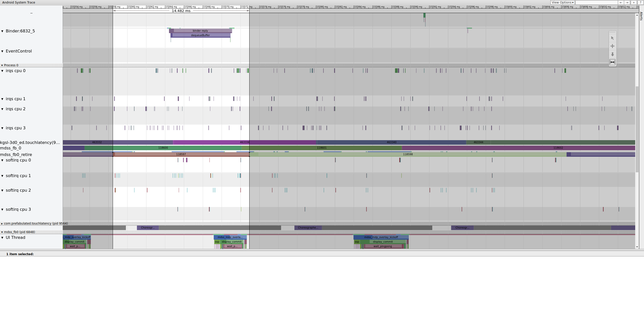
Task: Select the pointer selection tool
Action: [612, 38]
